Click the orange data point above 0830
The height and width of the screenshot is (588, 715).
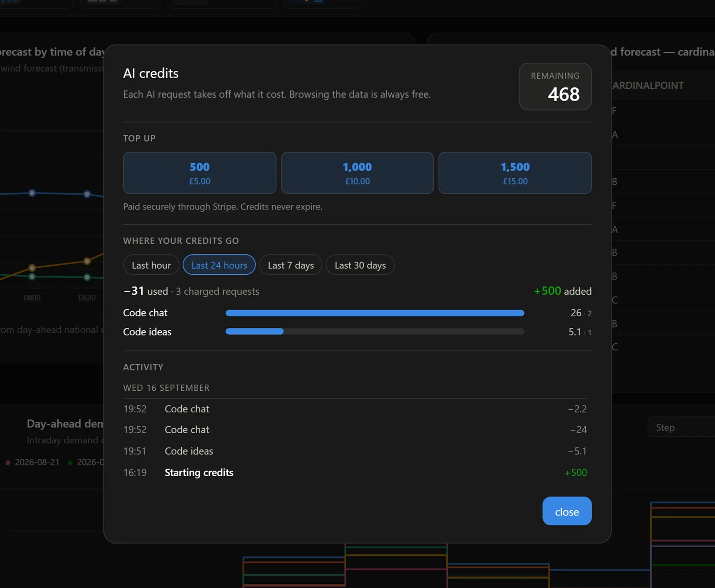[87, 261]
